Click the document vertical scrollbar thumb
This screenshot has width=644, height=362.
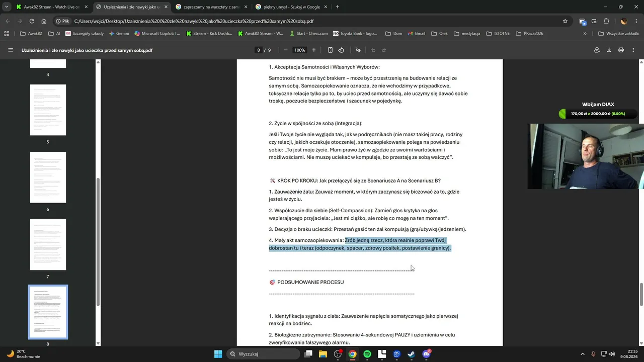tap(641, 294)
